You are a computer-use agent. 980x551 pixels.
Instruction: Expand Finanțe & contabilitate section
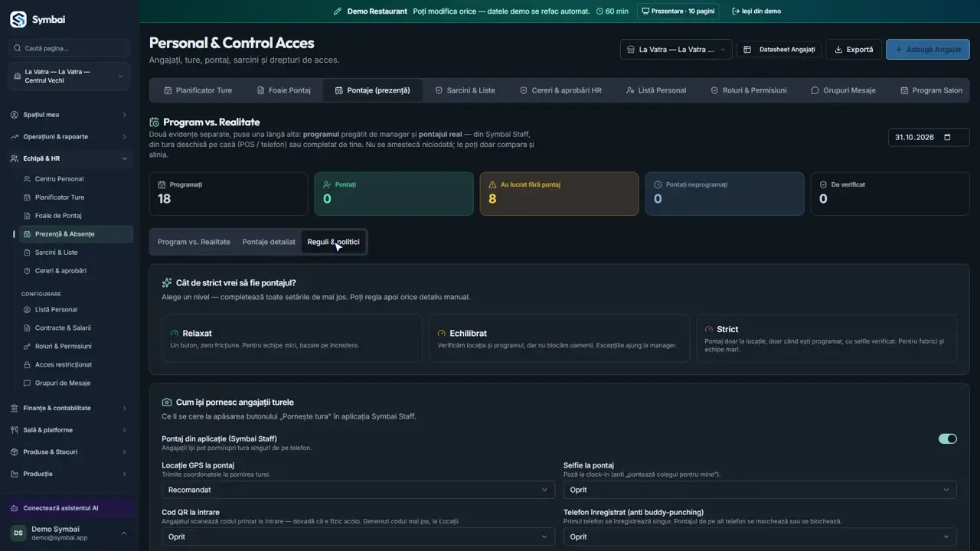click(x=69, y=409)
